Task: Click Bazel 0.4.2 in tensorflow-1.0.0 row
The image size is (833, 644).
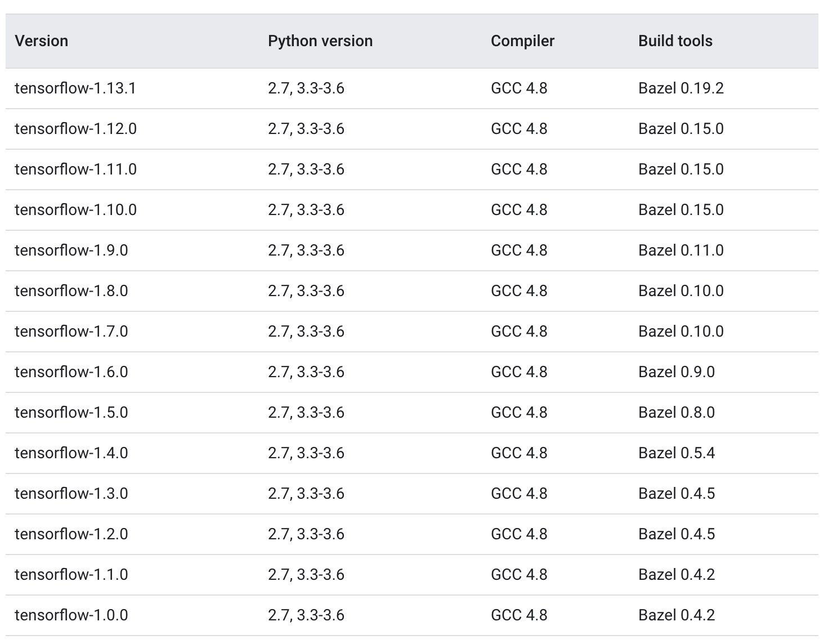Action: (677, 615)
